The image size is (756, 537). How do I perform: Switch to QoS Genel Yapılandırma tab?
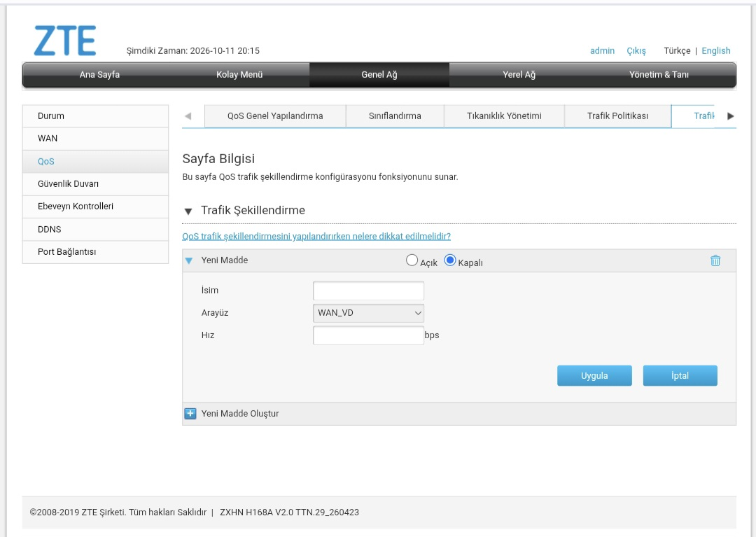pyautogui.click(x=275, y=116)
